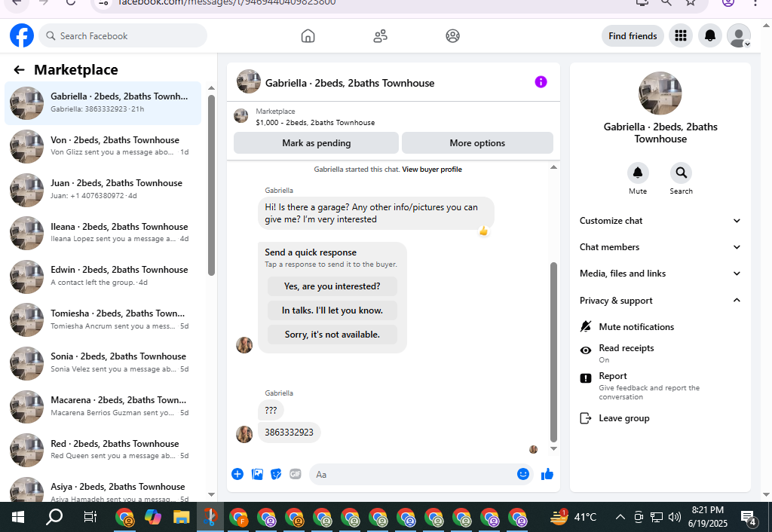Click the Find friends button
The image size is (772, 532).
(x=633, y=36)
